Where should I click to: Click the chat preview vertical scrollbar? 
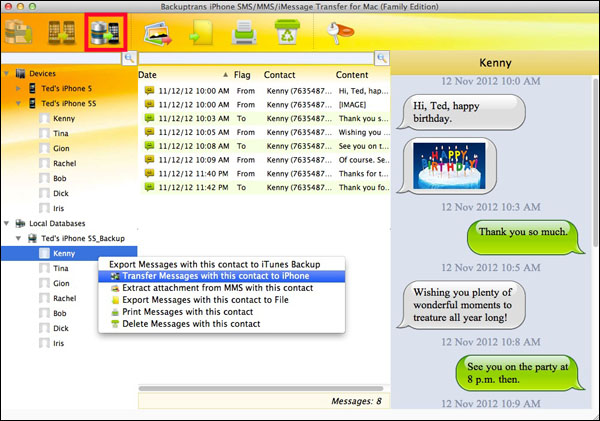click(595, 161)
